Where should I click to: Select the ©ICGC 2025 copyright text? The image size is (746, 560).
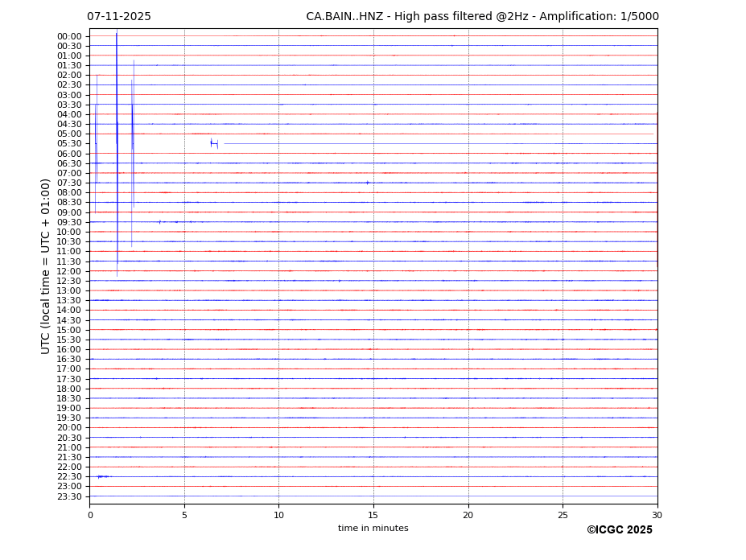[x=619, y=530]
